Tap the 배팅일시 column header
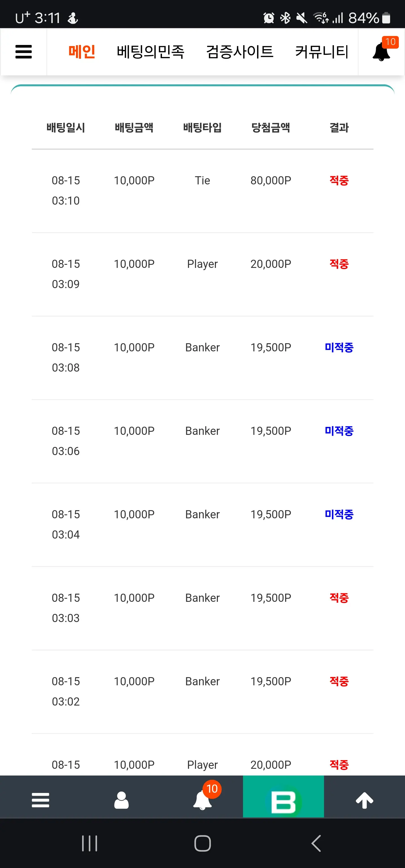The image size is (405, 868). (66, 128)
